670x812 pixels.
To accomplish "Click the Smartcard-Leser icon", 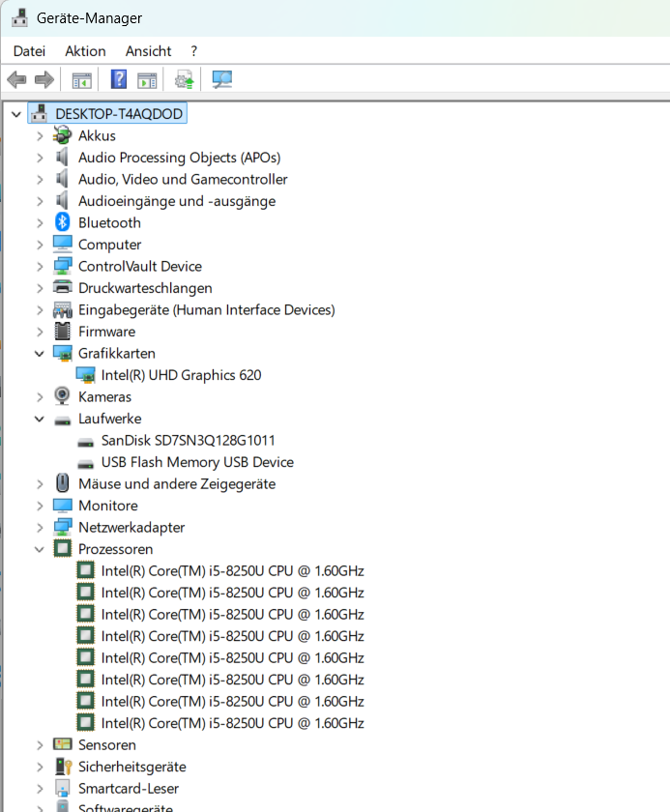I will [62, 788].
